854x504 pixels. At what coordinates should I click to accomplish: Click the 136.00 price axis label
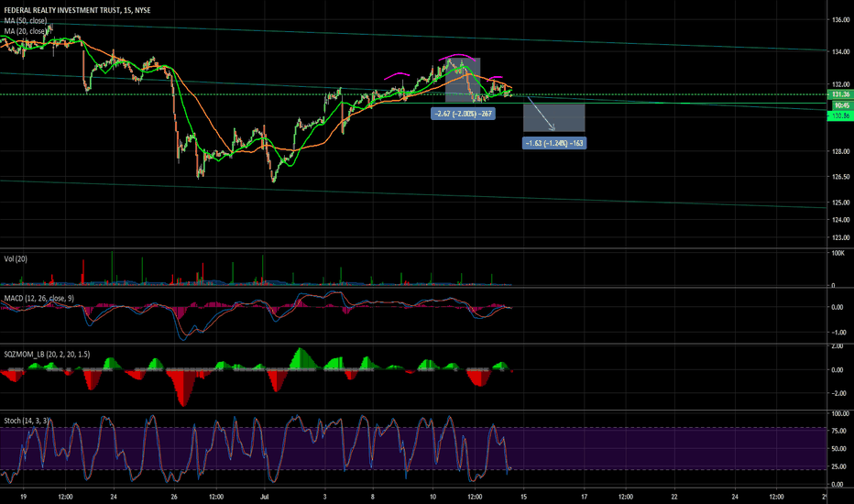tap(840, 19)
